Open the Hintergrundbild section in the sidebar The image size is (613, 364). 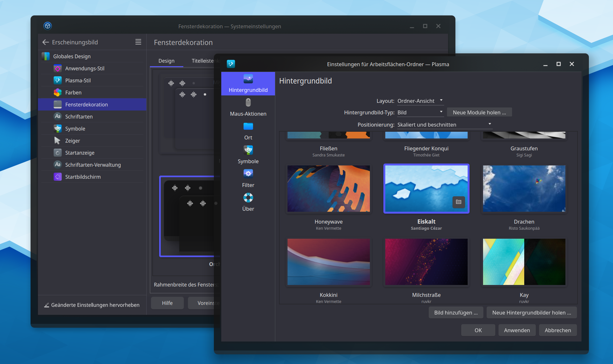pos(248,84)
